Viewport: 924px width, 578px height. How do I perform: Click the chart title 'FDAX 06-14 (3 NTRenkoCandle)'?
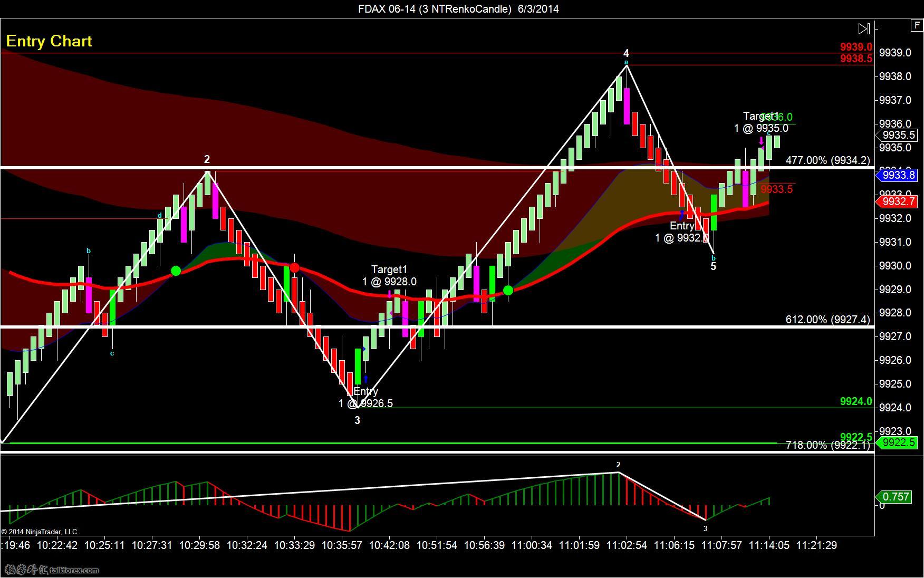[x=435, y=9]
